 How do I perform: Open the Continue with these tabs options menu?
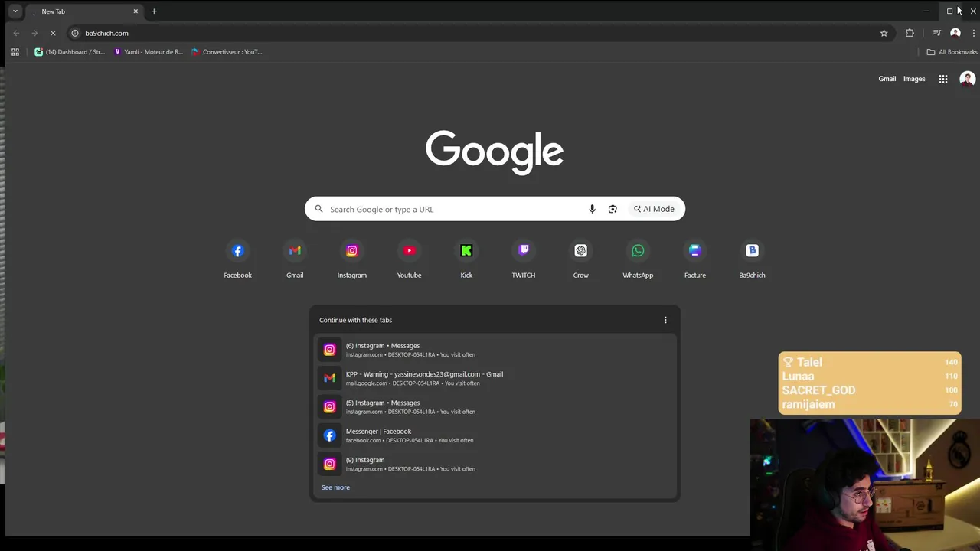665,320
